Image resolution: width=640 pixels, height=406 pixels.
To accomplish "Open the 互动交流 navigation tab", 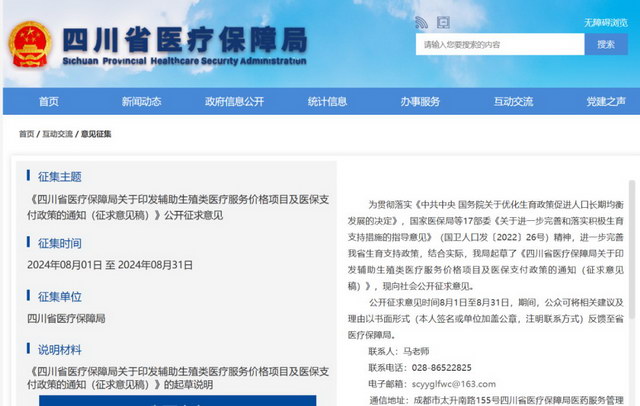I will [x=513, y=102].
